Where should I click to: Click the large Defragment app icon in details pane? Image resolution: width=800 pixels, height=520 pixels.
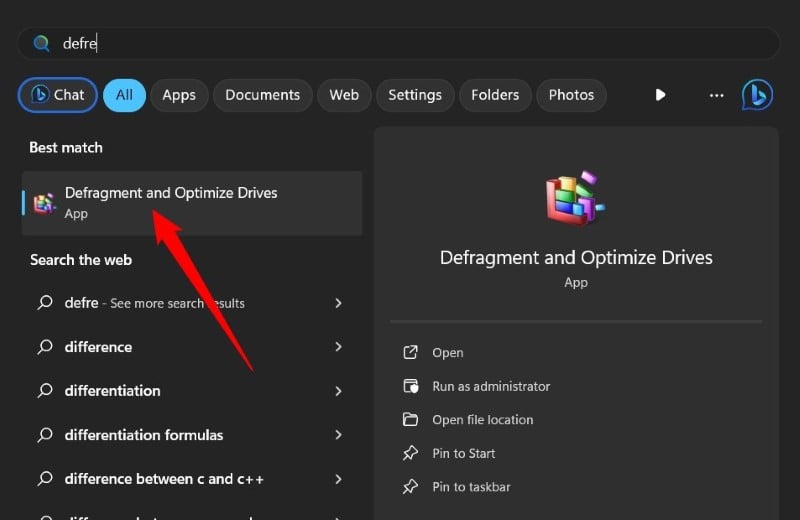[576, 199]
